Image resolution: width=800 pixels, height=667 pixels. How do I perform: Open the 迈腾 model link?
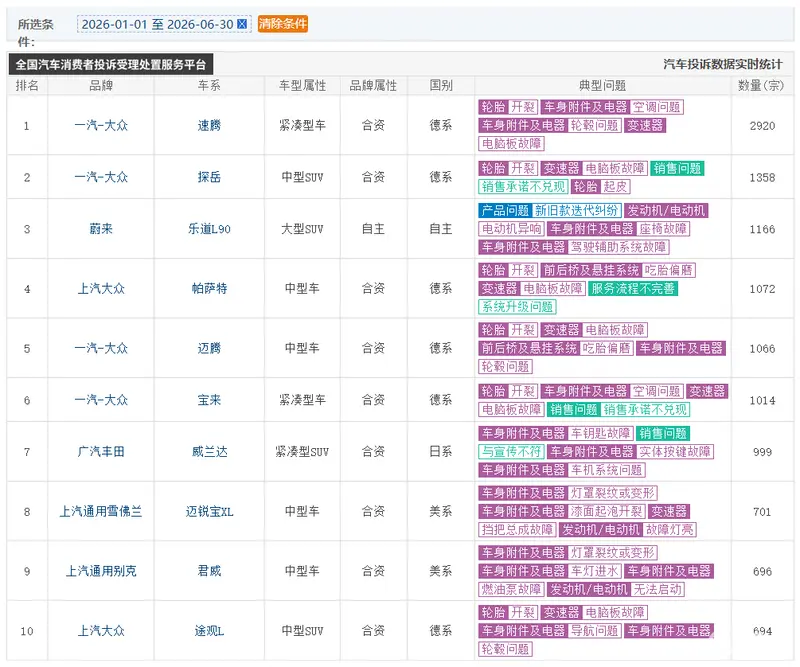(x=209, y=348)
